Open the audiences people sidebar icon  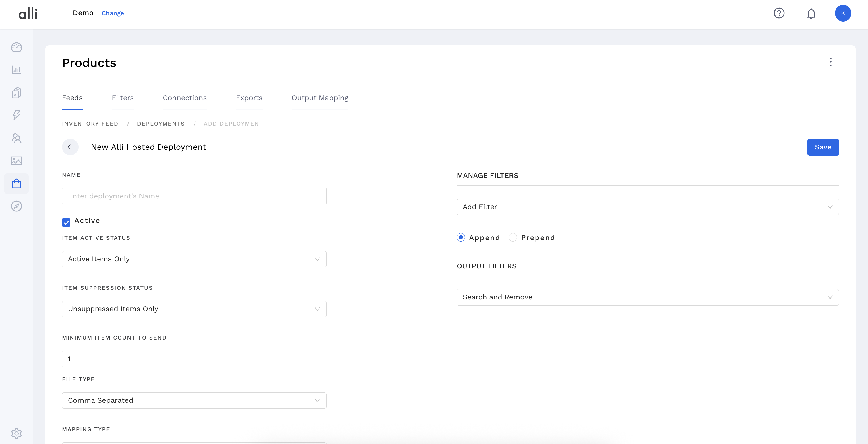tap(16, 138)
